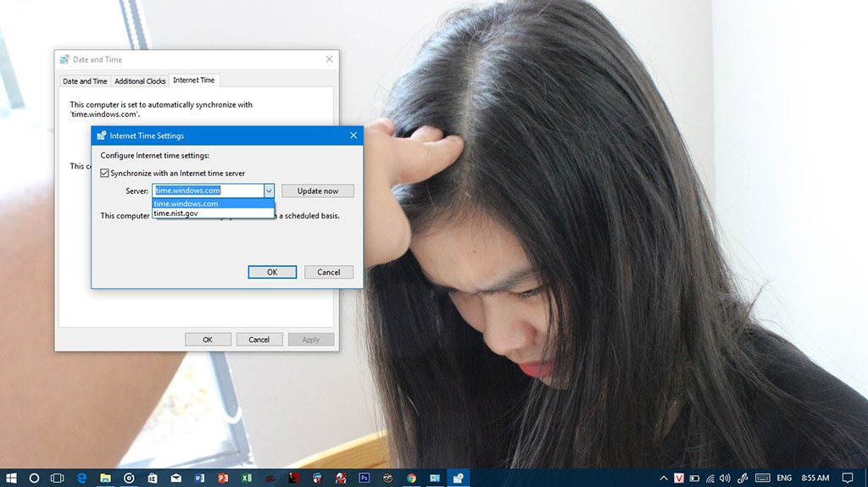This screenshot has height=487, width=868.
Task: Confirm Internet Time Settings with OK
Action: click(272, 272)
